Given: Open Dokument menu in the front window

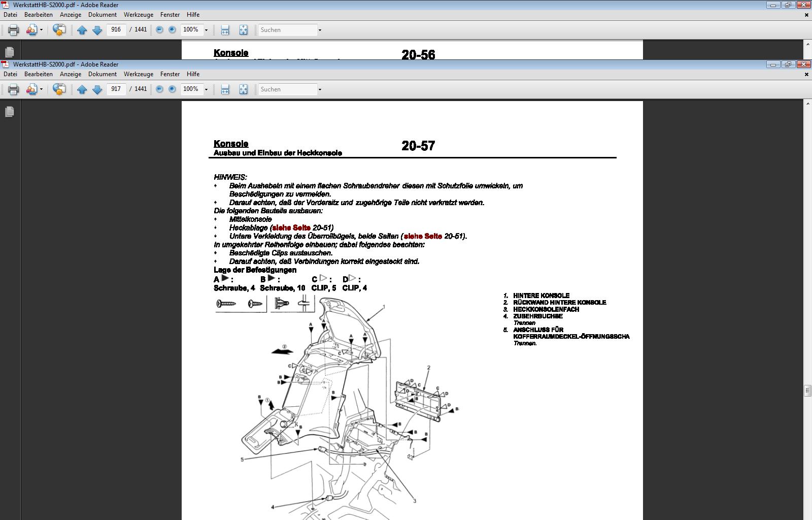Looking at the screenshot, I should pyautogui.click(x=103, y=74).
